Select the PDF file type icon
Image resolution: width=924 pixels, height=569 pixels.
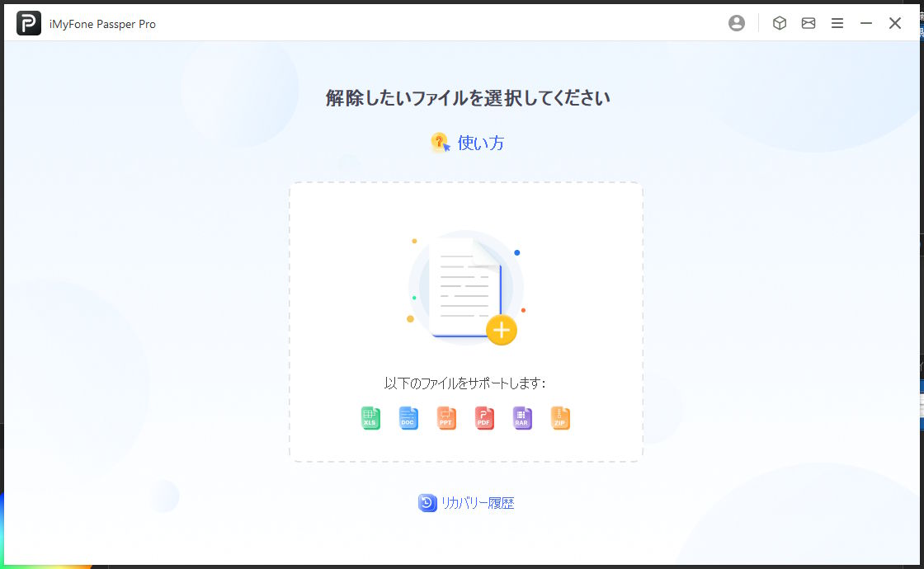(484, 419)
